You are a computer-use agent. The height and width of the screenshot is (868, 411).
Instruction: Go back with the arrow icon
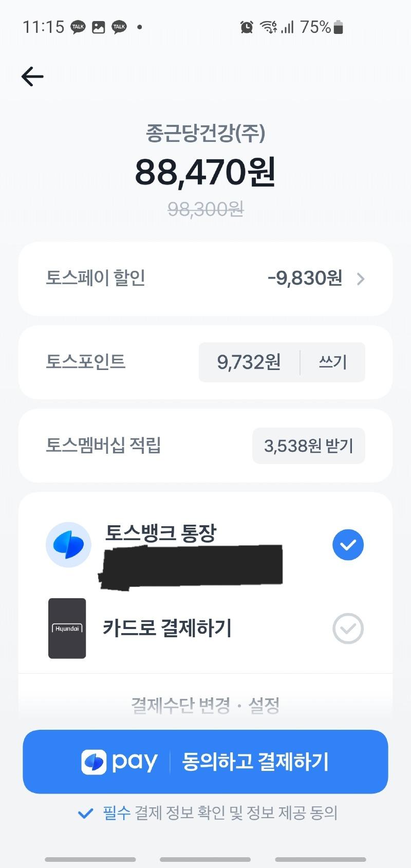click(x=32, y=77)
